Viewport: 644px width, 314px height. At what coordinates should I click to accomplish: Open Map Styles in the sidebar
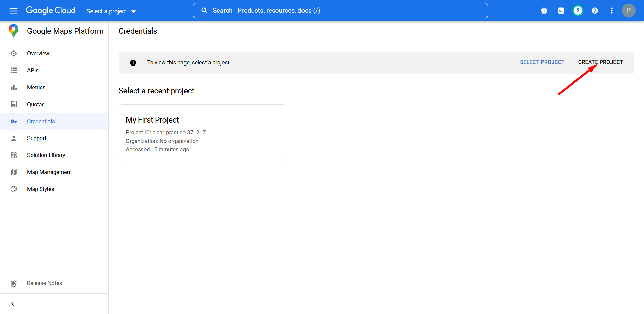(54, 189)
